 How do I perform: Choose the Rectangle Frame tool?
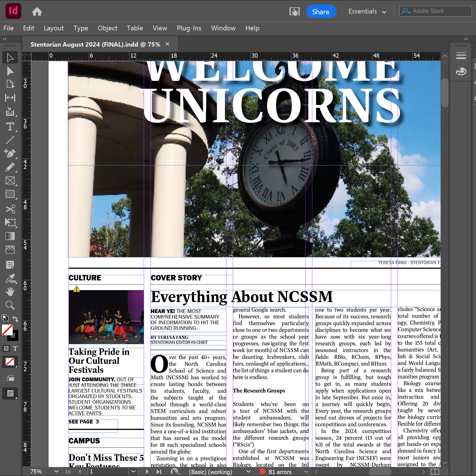10,180
